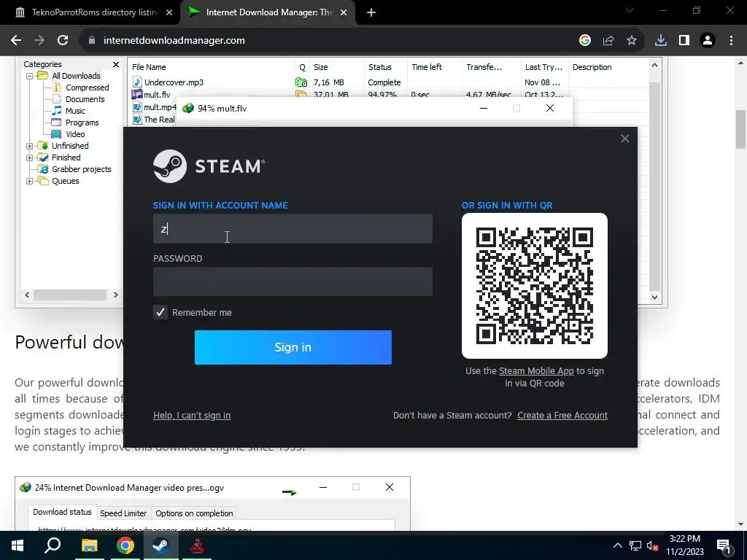The image size is (747, 560).
Task: Bookmark this page with the star icon
Action: [x=632, y=41]
